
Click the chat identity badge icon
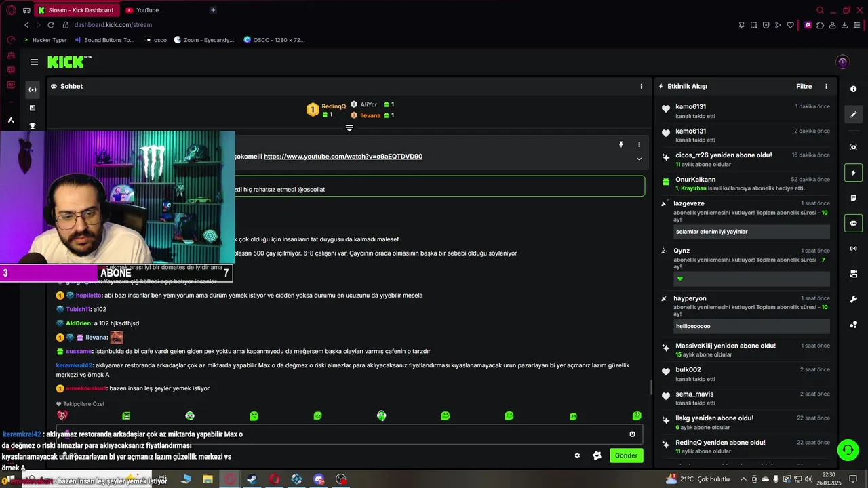pyautogui.click(x=597, y=455)
